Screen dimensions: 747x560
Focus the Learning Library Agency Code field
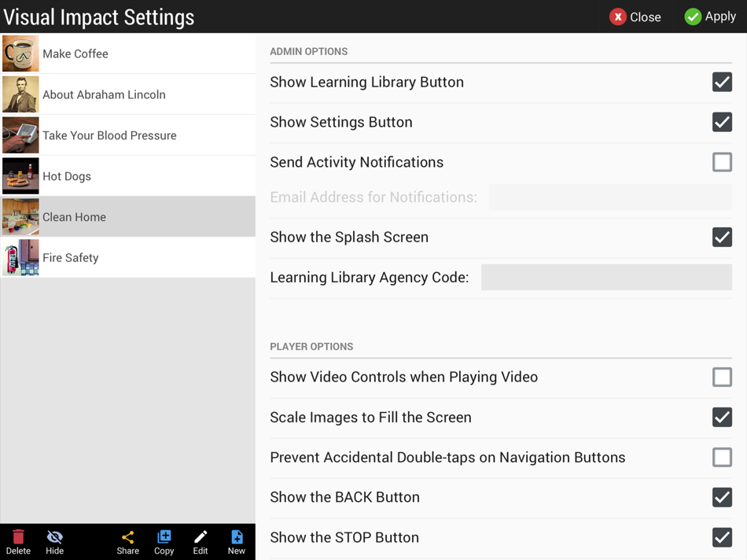[x=606, y=277]
